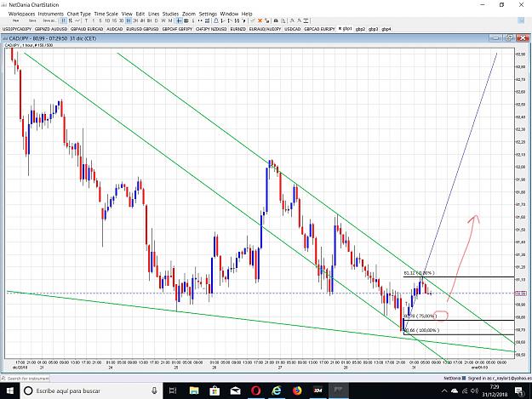The height and width of the screenshot is (399, 532).
Task: Switch to the gbp2 workspace tab
Action: tap(360, 29)
